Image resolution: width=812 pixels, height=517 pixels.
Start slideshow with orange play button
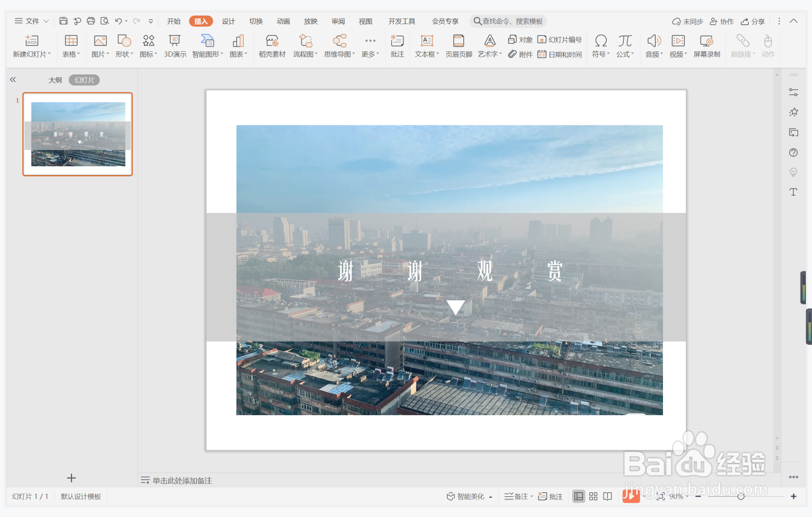click(630, 496)
